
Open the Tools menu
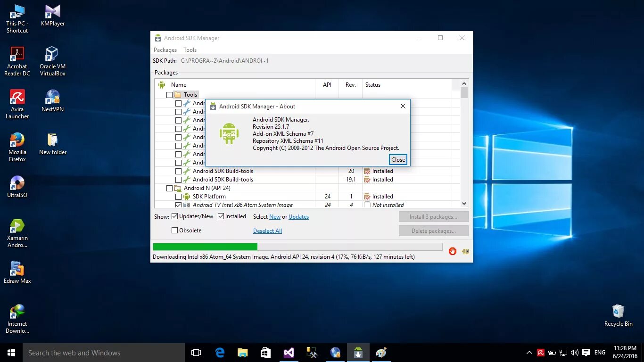coord(190,50)
